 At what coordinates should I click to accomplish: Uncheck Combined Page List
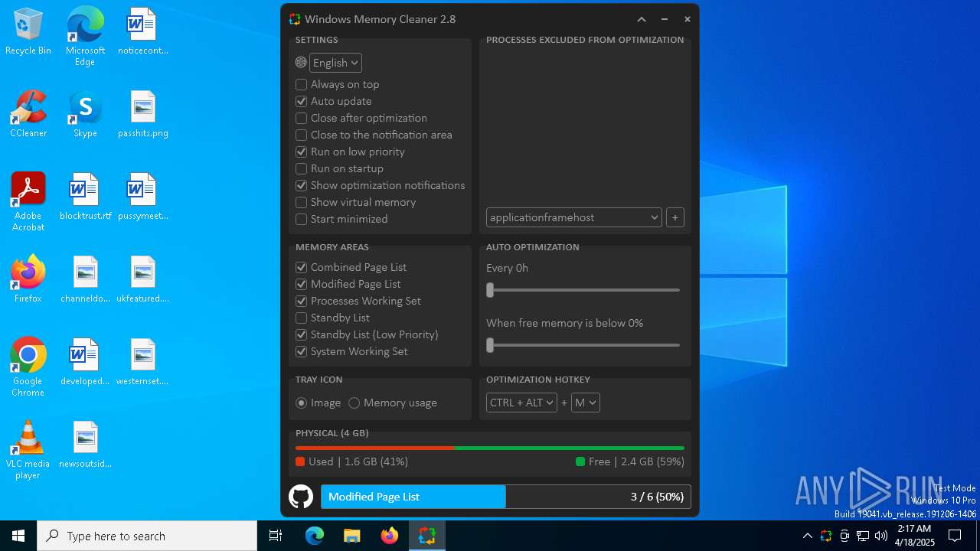(351, 267)
